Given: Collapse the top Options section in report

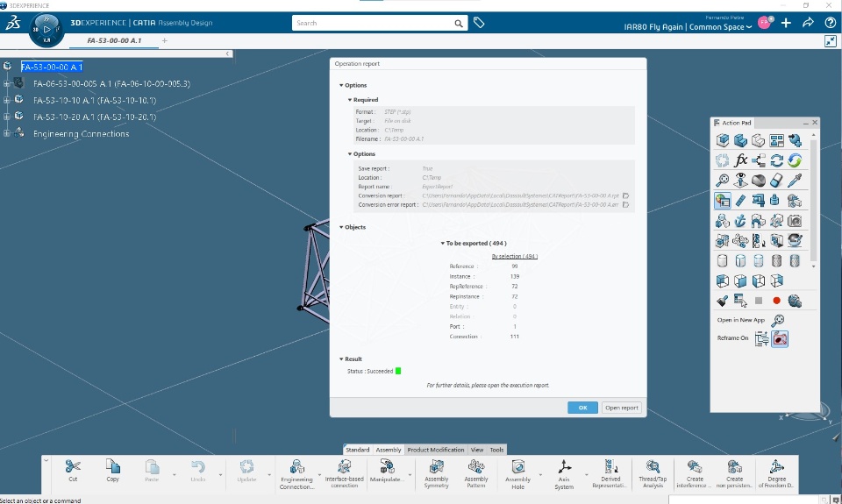Looking at the screenshot, I should [341, 85].
